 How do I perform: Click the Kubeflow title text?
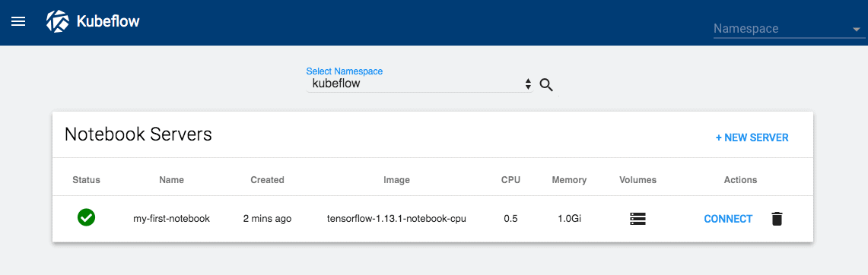pos(107,21)
